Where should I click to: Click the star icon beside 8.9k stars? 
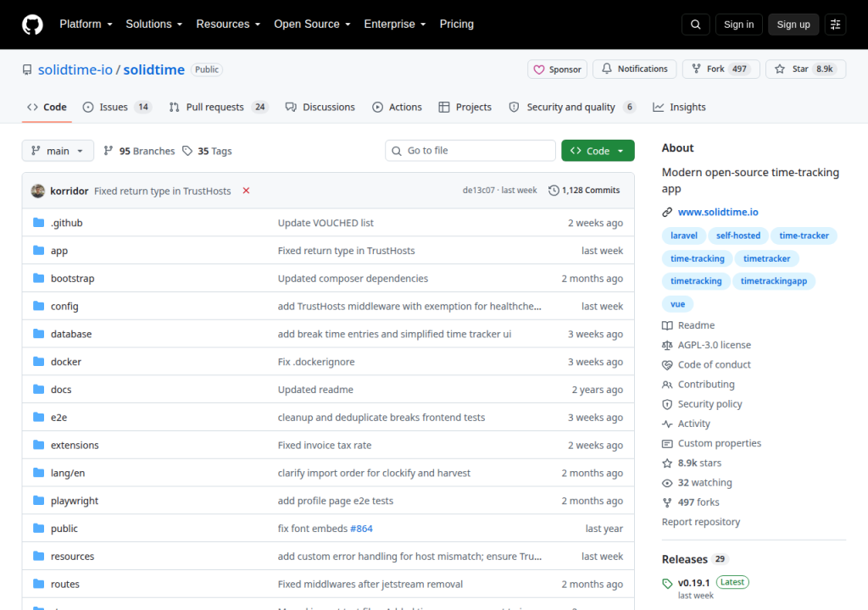(x=667, y=463)
